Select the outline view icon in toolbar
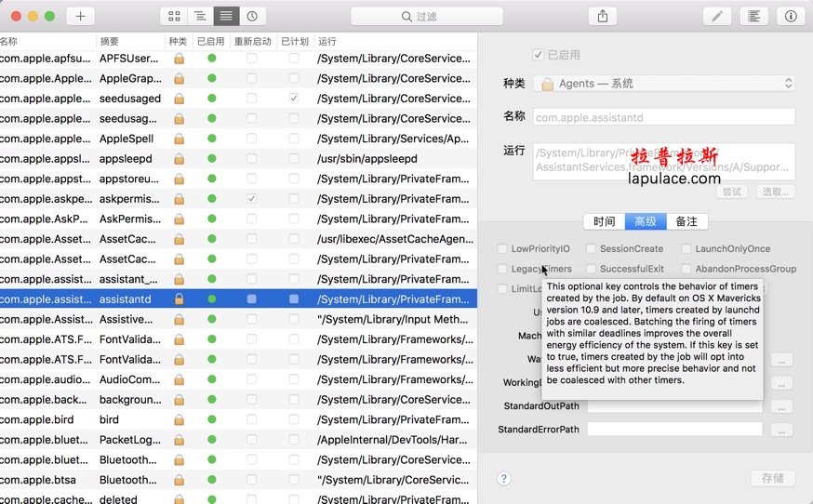Image resolution: width=813 pixels, height=504 pixels. [x=200, y=16]
